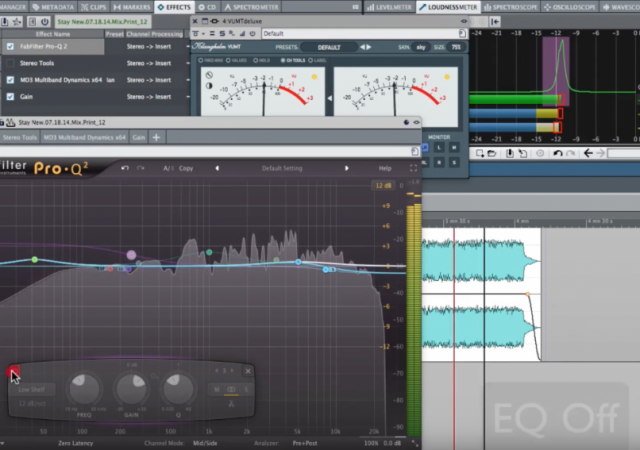Disable the MD3 Multiband Dynamics x64 checkbox
Screen dimensions: 640x450
click(10, 80)
